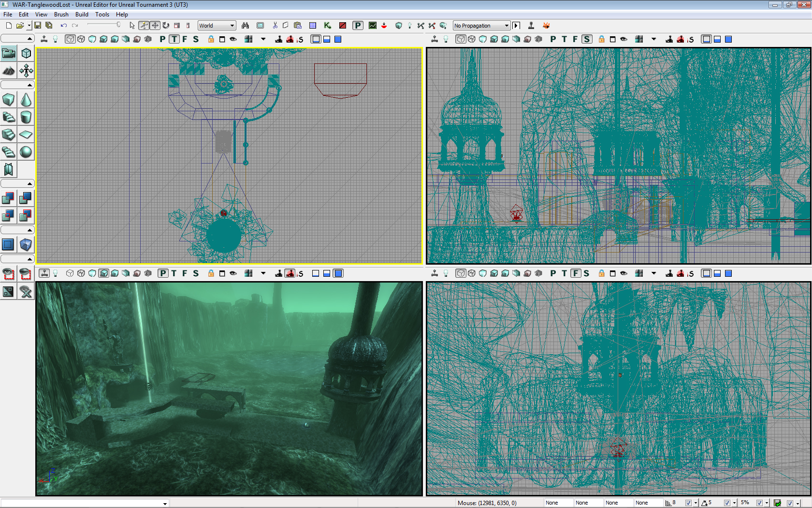Enable Perspective view in top-left viewport
This screenshot has height=508, width=812.
(163, 39)
